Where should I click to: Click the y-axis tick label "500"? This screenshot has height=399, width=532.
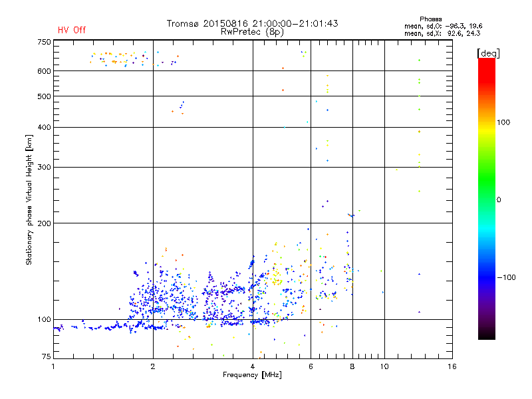(44, 96)
